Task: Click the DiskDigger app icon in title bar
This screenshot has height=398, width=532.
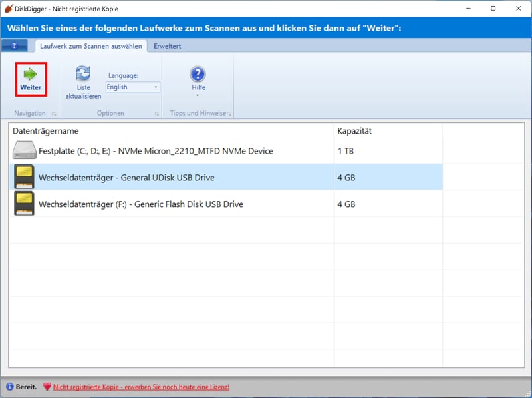Action: tap(9, 9)
